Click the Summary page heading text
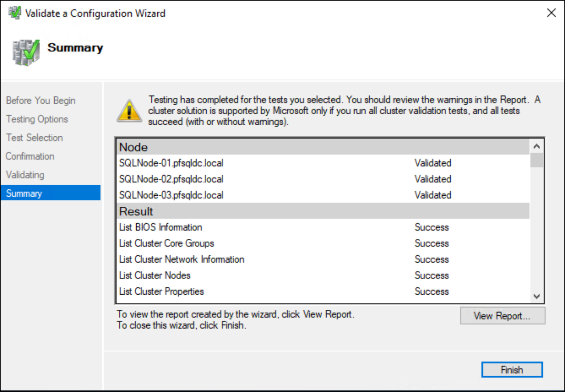Viewport: 565px width, 392px height. pos(75,48)
